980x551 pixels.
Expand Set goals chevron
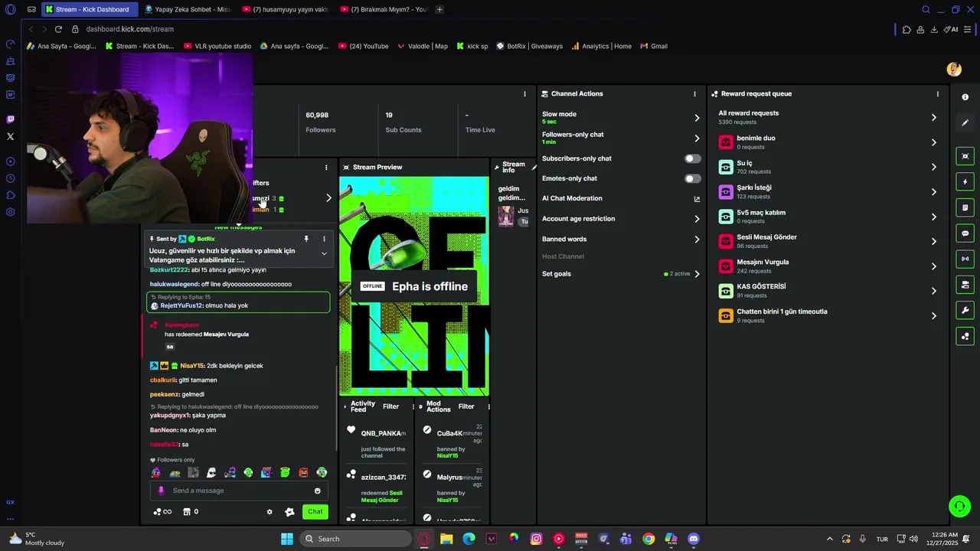(x=697, y=274)
